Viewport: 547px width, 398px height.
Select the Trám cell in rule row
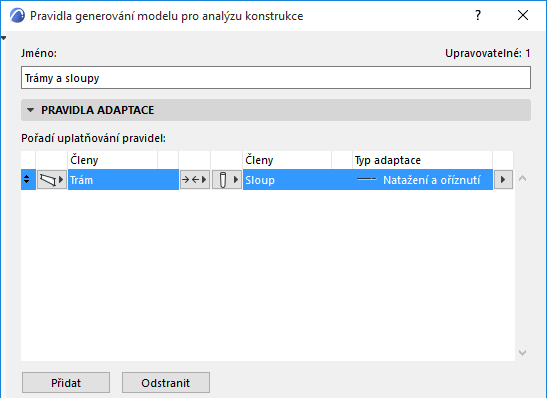click(x=123, y=180)
